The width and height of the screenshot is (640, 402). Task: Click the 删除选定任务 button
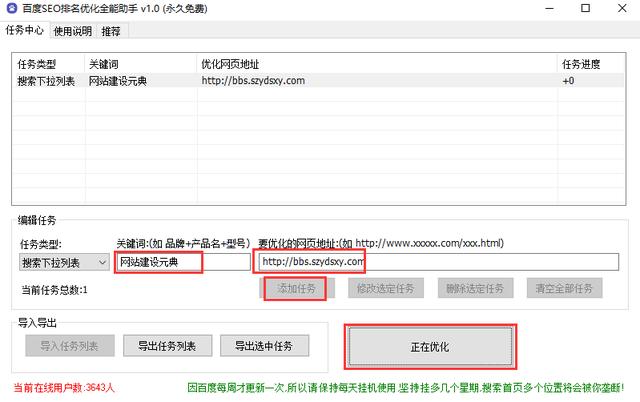tap(475, 289)
